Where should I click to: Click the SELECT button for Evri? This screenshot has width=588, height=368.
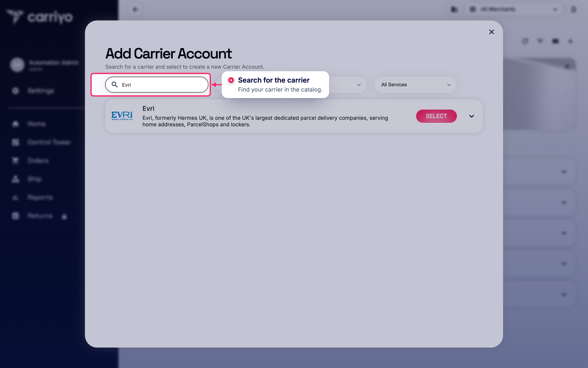pyautogui.click(x=436, y=116)
